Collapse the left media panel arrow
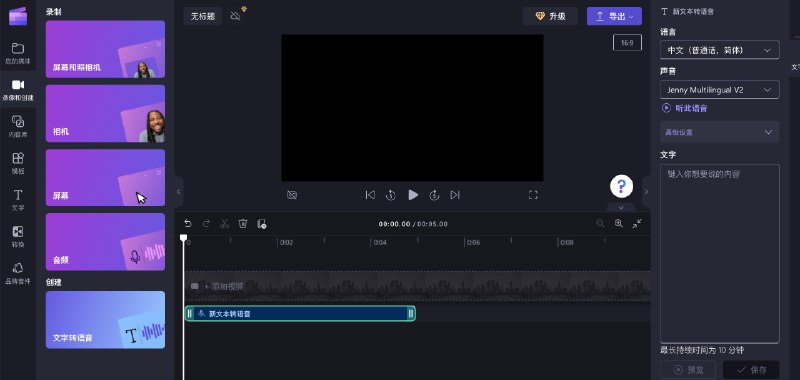 point(178,192)
